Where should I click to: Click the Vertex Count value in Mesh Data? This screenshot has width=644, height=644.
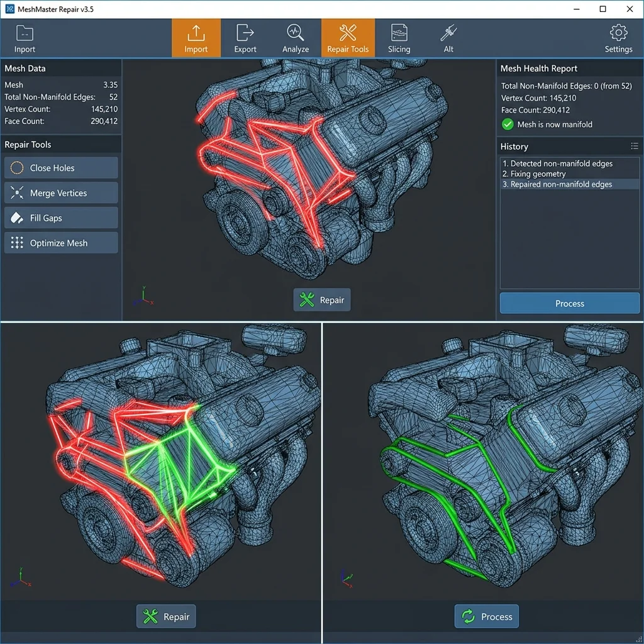point(104,109)
